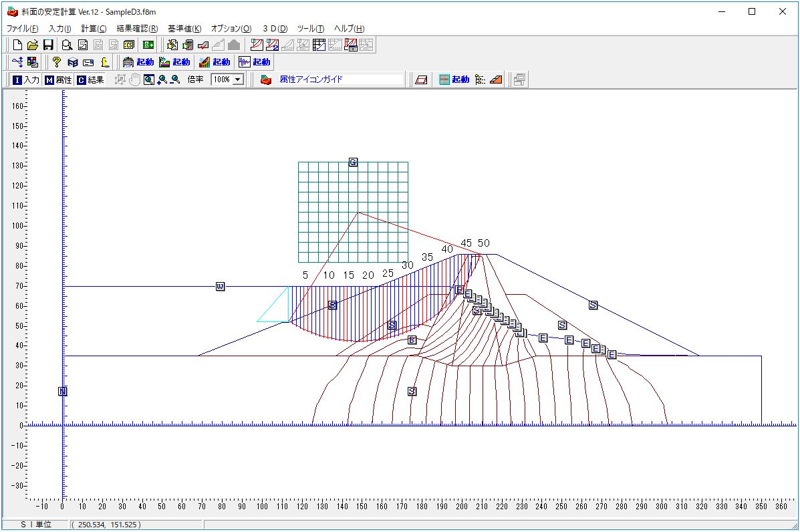This screenshot has width=800, height=532.
Task: Toggle the 入力 input mode button
Action: tap(25, 80)
